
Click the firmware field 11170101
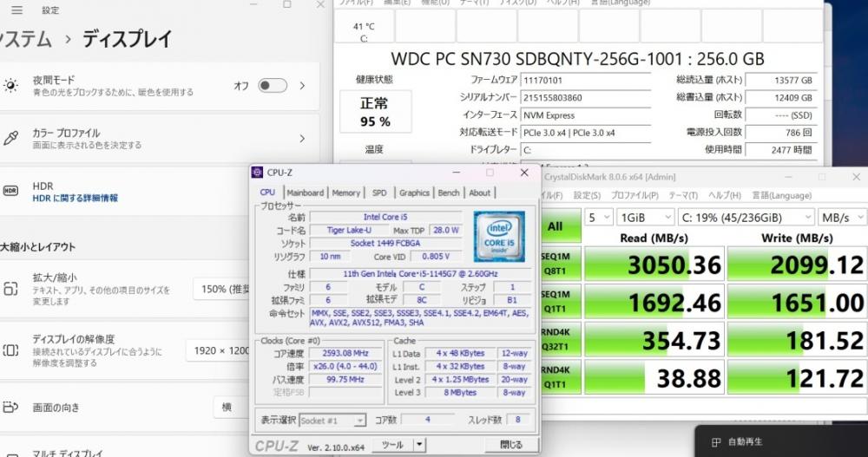586,81
